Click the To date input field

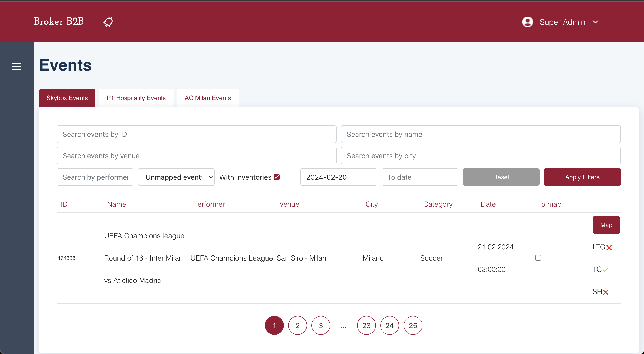(x=420, y=177)
